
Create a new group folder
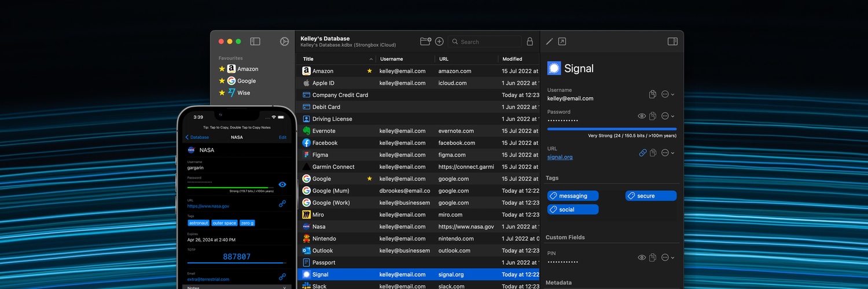[x=425, y=42]
